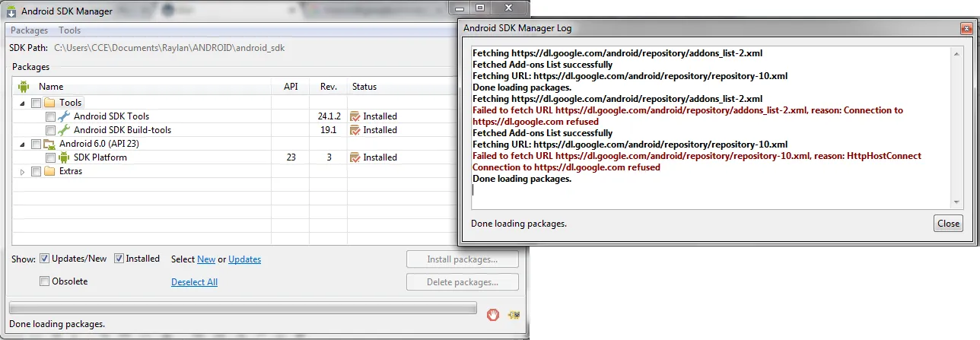Click the Installed status icon for SDK Platform
The width and height of the screenshot is (980, 340).
coord(355,157)
